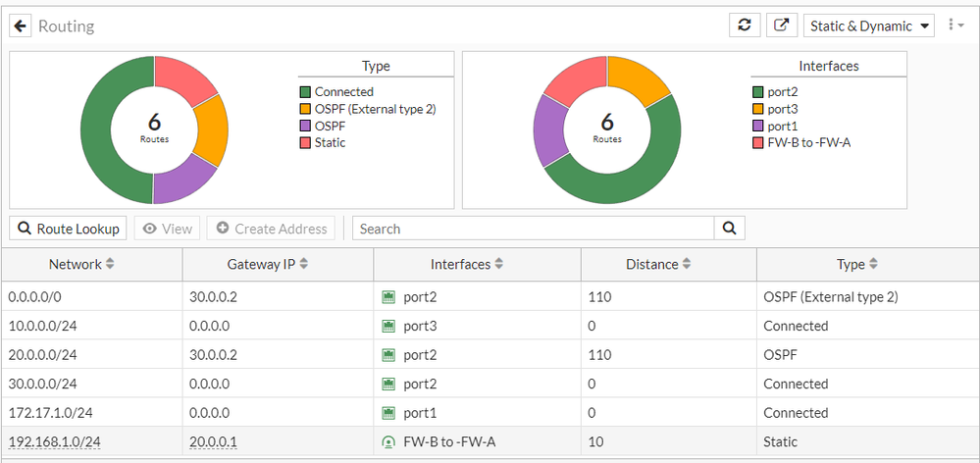
Task: Sort by the Interfaces column header arrows
Action: (x=498, y=264)
